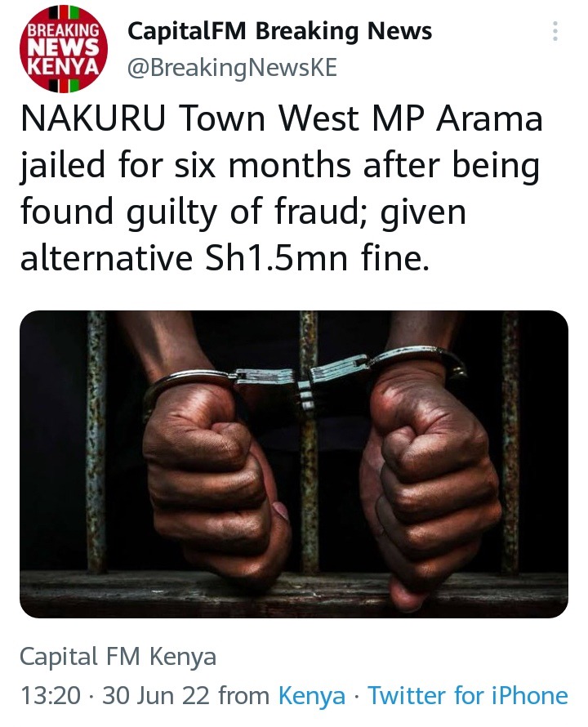Open the Twitter for iPhone source link
This screenshot has width=588, height=727.
point(467,695)
